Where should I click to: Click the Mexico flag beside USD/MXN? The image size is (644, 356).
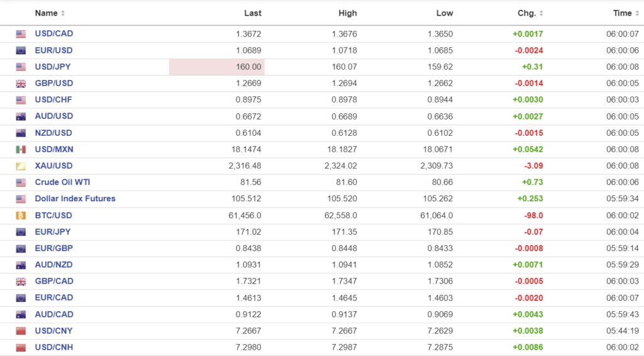[21, 150]
